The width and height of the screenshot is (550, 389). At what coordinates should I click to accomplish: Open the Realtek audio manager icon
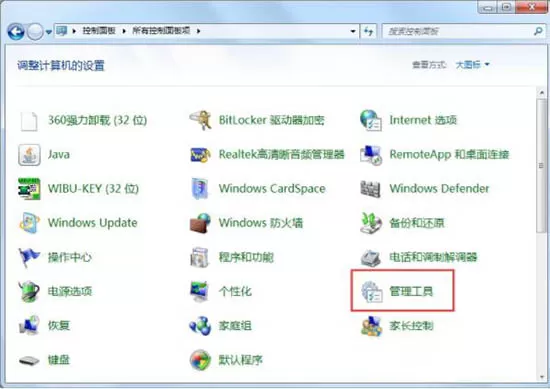click(x=200, y=155)
